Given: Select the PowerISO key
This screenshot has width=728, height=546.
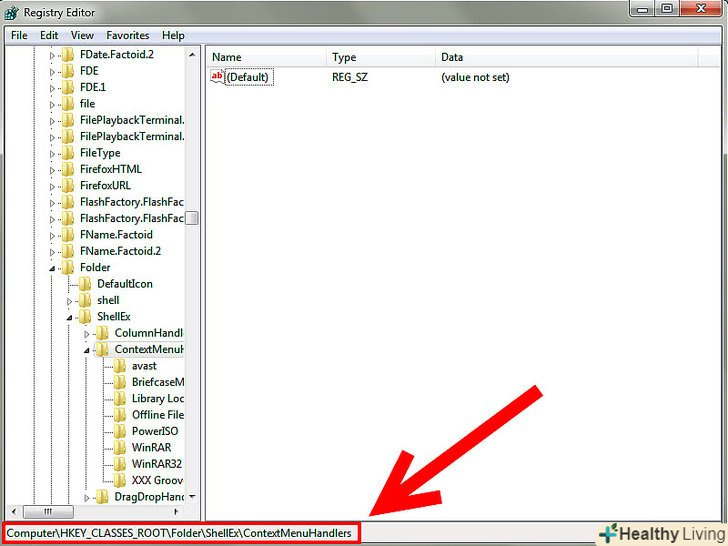Looking at the screenshot, I should pos(155,431).
